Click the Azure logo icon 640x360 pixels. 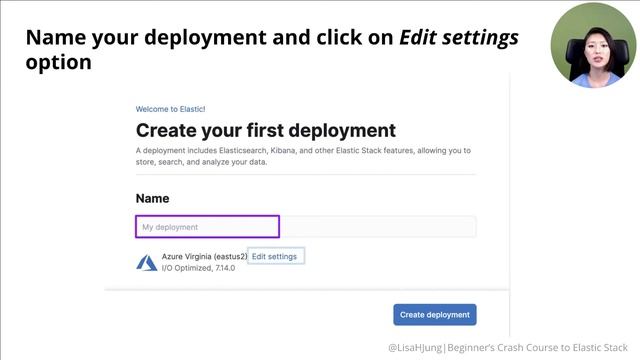click(147, 262)
